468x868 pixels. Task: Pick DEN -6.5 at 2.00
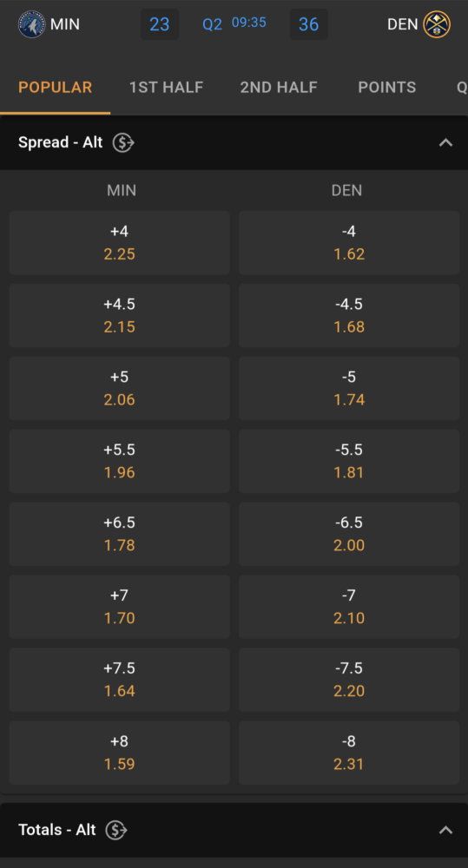click(349, 534)
